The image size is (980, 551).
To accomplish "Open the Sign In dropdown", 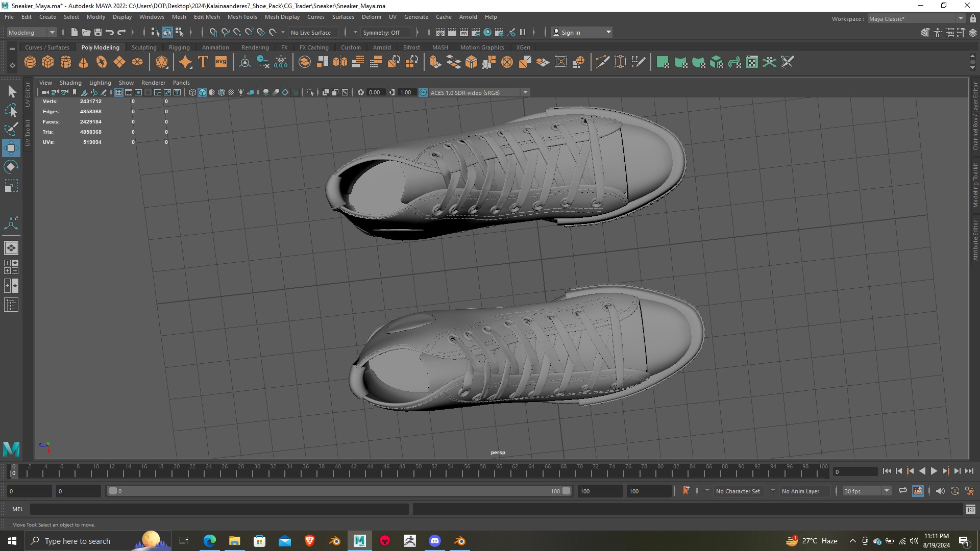I will click(582, 32).
